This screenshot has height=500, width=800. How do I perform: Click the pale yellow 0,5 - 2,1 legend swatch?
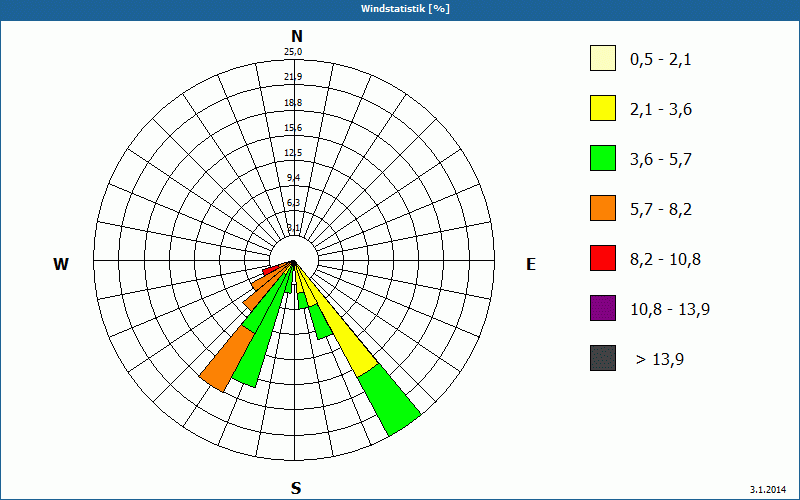pyautogui.click(x=603, y=58)
